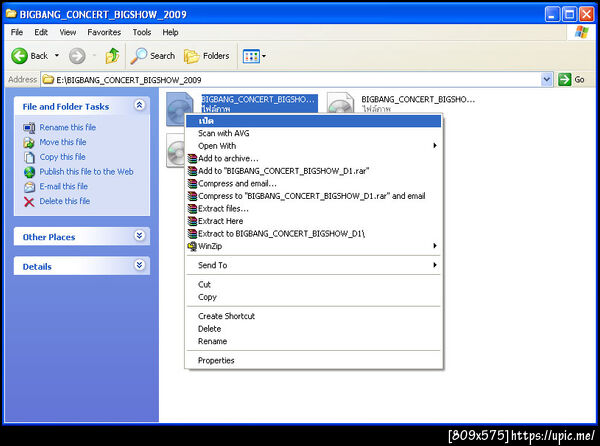Screen dimensions: 600x446
Task: Click the highlighted top Open entry
Action: click(x=313, y=121)
